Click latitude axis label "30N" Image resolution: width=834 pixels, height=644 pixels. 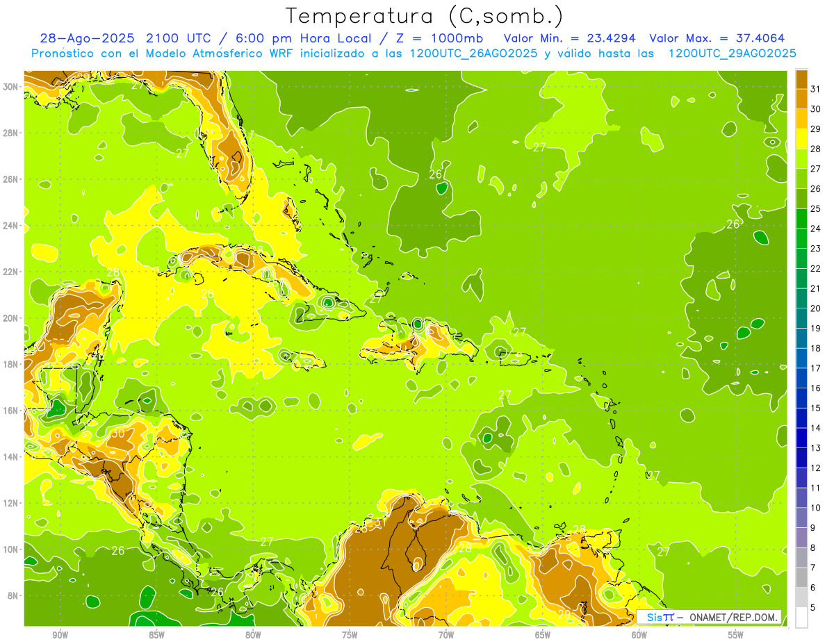10,87
